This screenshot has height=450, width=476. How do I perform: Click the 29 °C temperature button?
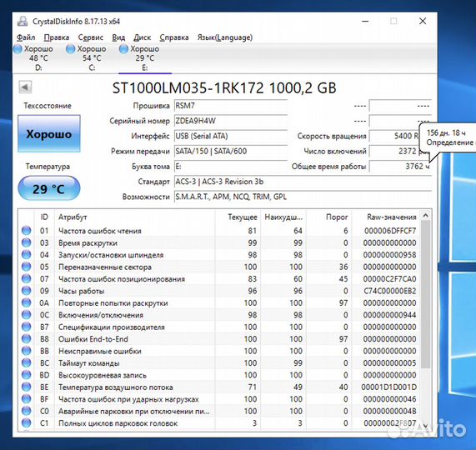point(49,188)
